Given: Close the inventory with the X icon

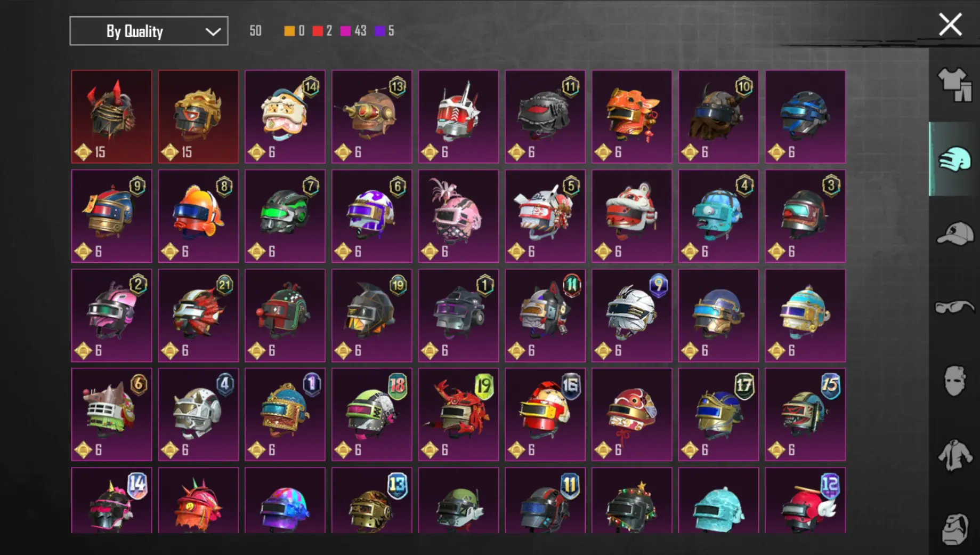Looking at the screenshot, I should pos(950,25).
